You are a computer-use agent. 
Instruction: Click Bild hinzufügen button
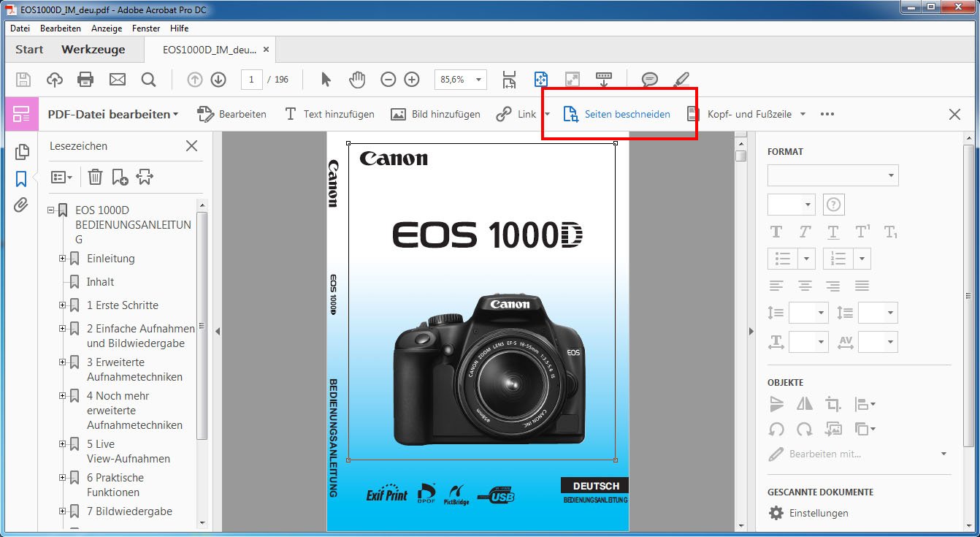click(436, 114)
